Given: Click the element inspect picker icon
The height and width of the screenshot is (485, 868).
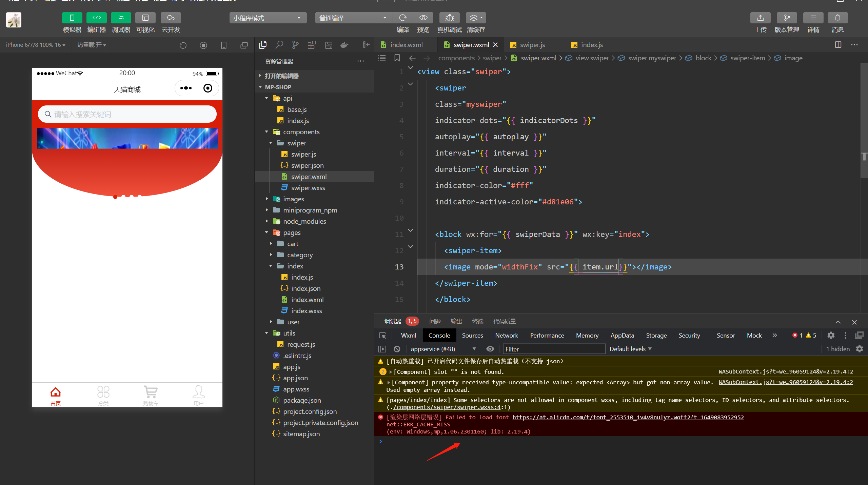Looking at the screenshot, I should [383, 335].
